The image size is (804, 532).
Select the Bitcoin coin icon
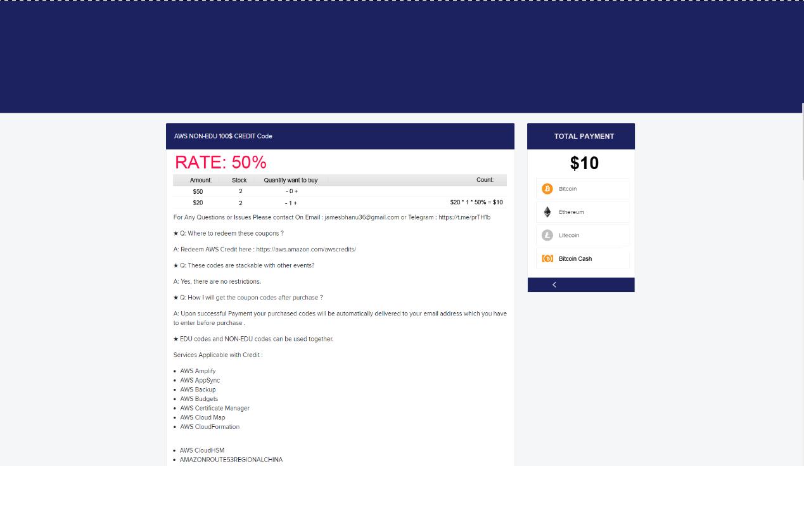click(x=547, y=189)
